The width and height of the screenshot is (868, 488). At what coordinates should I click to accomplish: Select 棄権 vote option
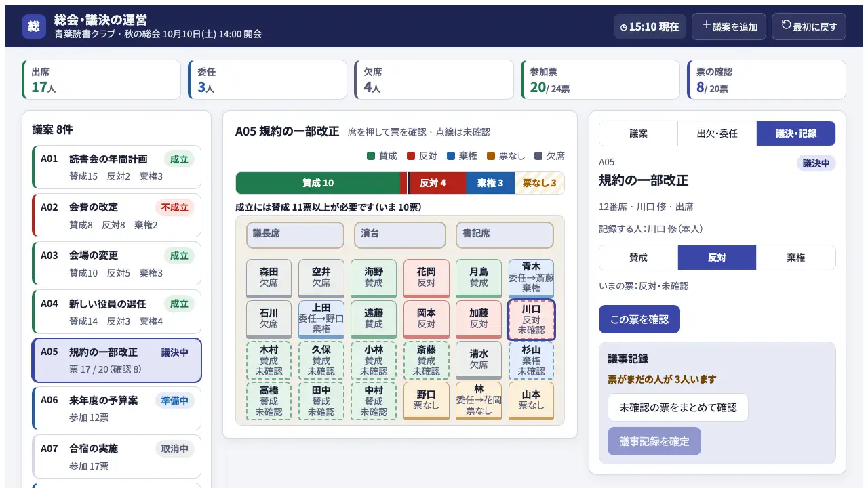click(796, 258)
